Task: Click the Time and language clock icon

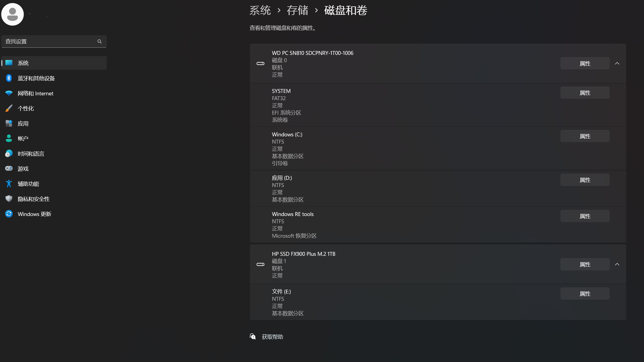Action: (x=9, y=154)
